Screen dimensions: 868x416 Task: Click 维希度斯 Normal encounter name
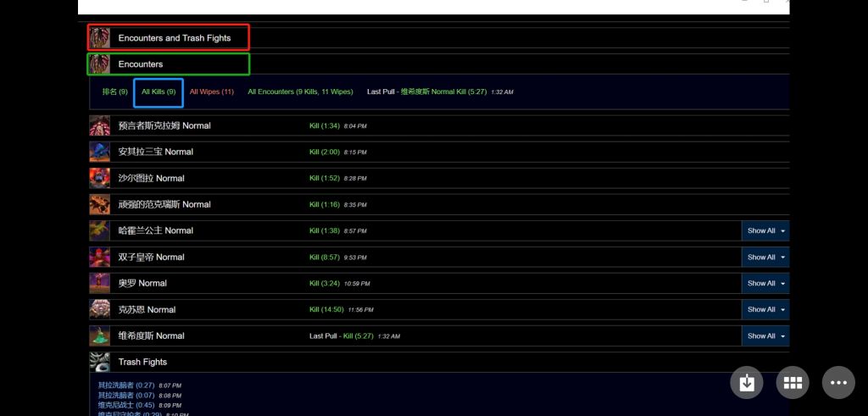pos(151,336)
